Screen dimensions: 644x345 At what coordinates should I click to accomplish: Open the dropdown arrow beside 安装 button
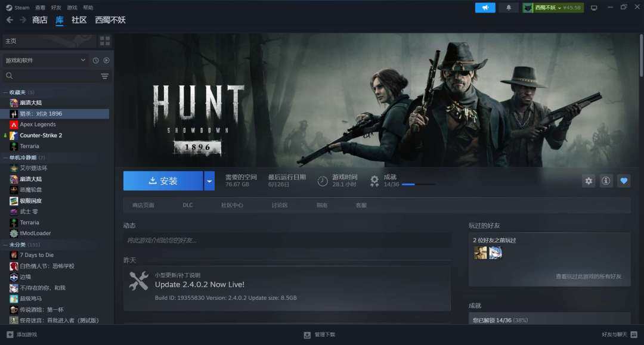(x=209, y=181)
